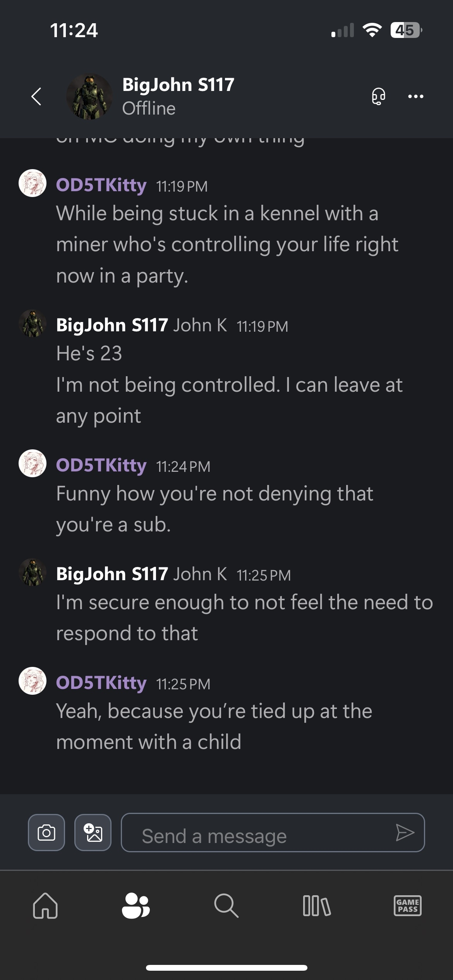Screen dimensions: 453x980
Task: Tap BigJohn S117 avatar in header
Action: pyautogui.click(x=89, y=96)
